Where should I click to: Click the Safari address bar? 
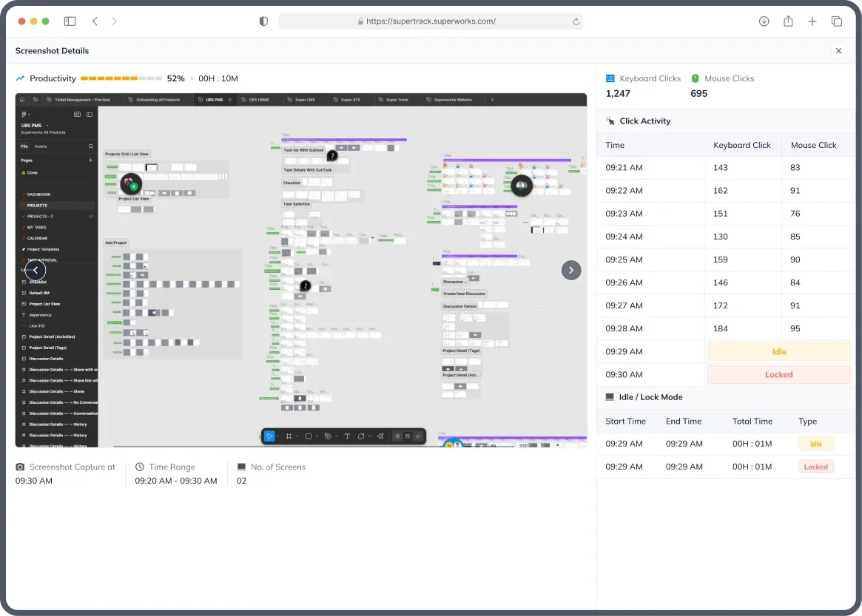431,21
